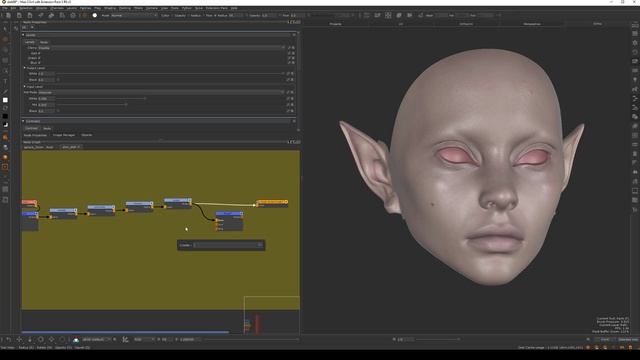Screen dimensions: 640x360
Task: Open the Extension Pack menu
Action: [216, 8]
